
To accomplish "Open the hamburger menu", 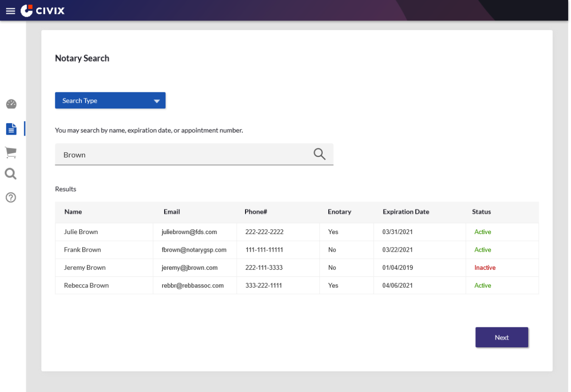I will click(10, 10).
